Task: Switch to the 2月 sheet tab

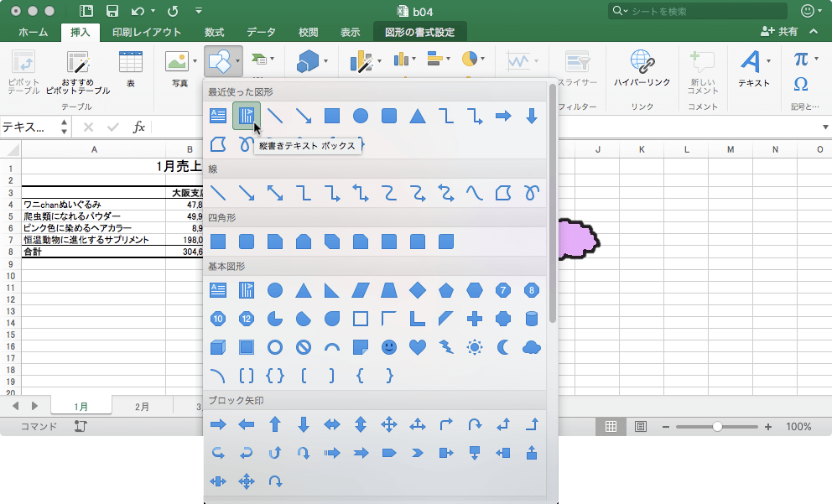Action: click(143, 407)
